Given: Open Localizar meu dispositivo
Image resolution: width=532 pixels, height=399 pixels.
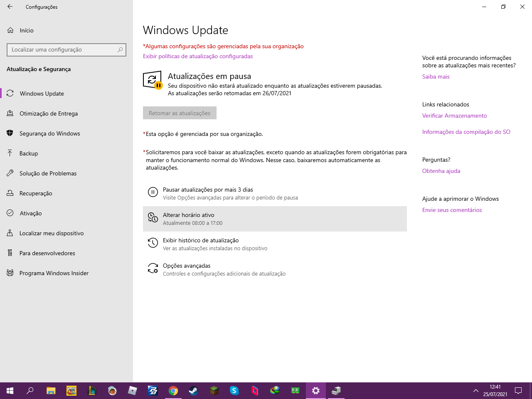Looking at the screenshot, I should [x=66, y=233].
